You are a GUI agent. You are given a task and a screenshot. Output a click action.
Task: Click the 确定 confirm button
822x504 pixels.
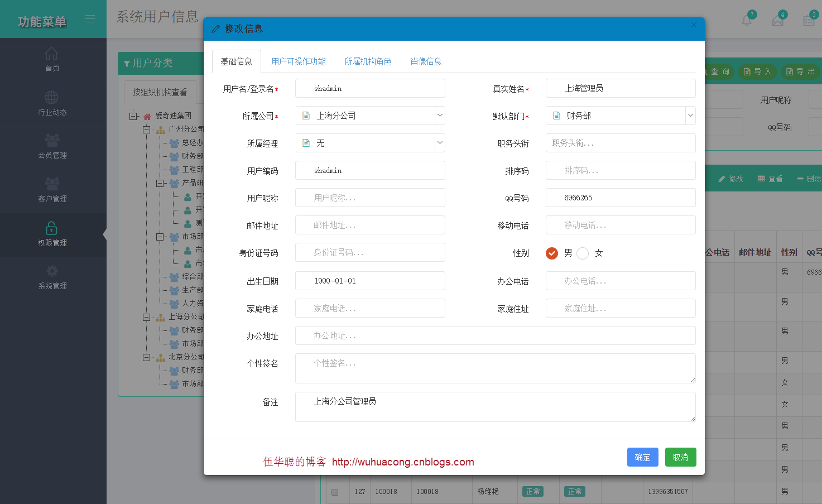coord(642,457)
